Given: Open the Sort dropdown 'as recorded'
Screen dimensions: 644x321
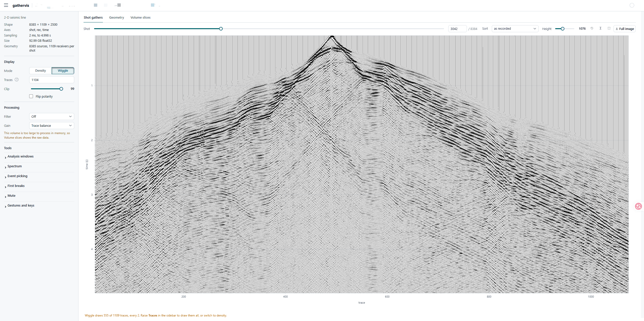Looking at the screenshot, I should point(515,29).
